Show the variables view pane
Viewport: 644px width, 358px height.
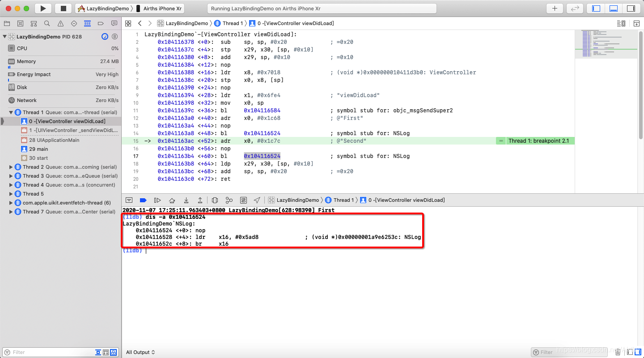[629, 352]
